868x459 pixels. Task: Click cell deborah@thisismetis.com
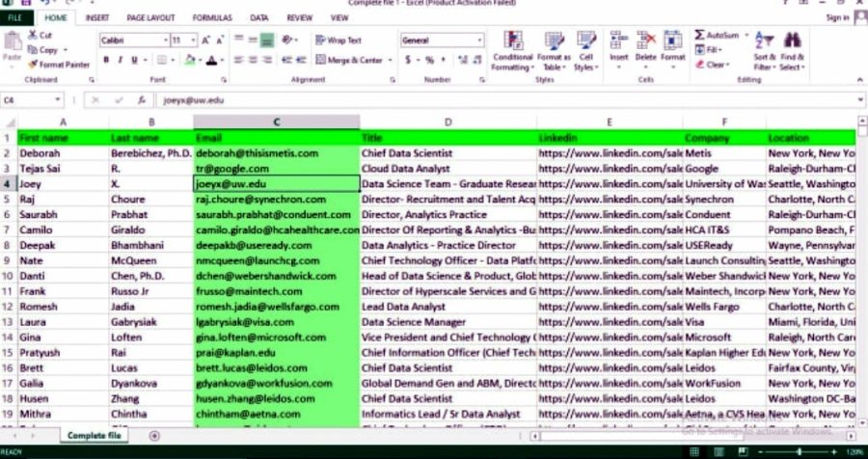point(276,153)
